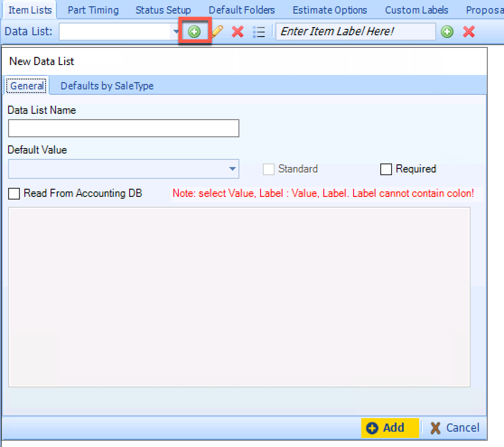Open the Default Value dropdown
This screenshot has height=447, width=504.
pyautogui.click(x=233, y=169)
